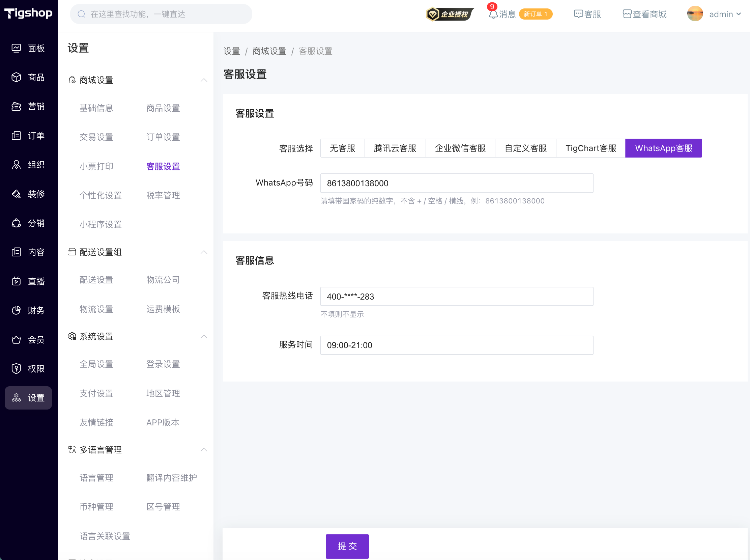Open 地区管理 menu item
Viewport: 750px width, 560px height.
click(163, 394)
